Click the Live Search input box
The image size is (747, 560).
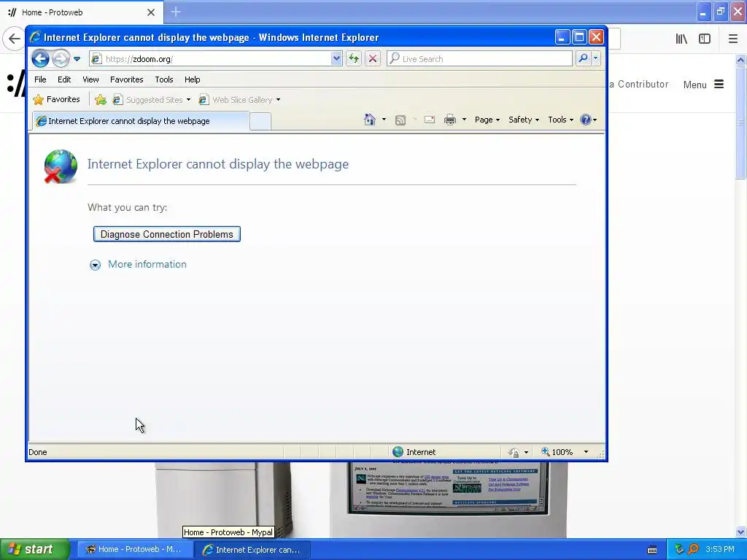coord(479,58)
